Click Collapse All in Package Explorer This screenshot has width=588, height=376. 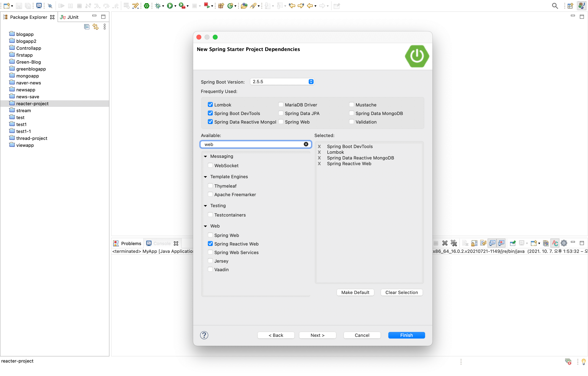pyautogui.click(x=87, y=27)
